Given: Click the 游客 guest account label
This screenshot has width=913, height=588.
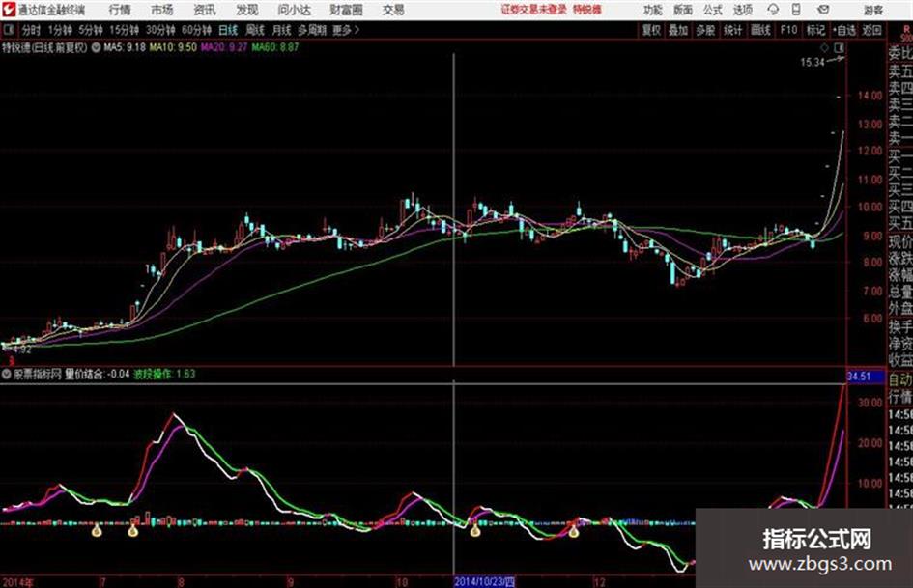Looking at the screenshot, I should (x=872, y=10).
